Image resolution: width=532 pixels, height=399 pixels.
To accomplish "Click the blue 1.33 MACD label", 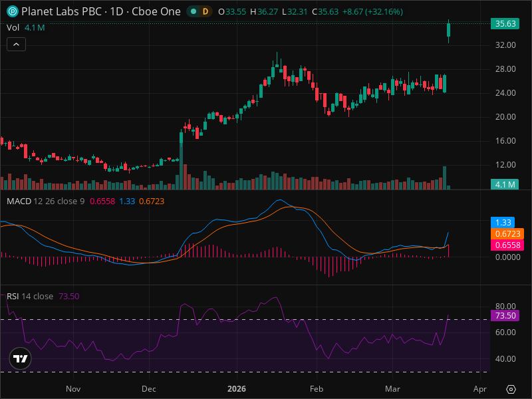I will (503, 222).
